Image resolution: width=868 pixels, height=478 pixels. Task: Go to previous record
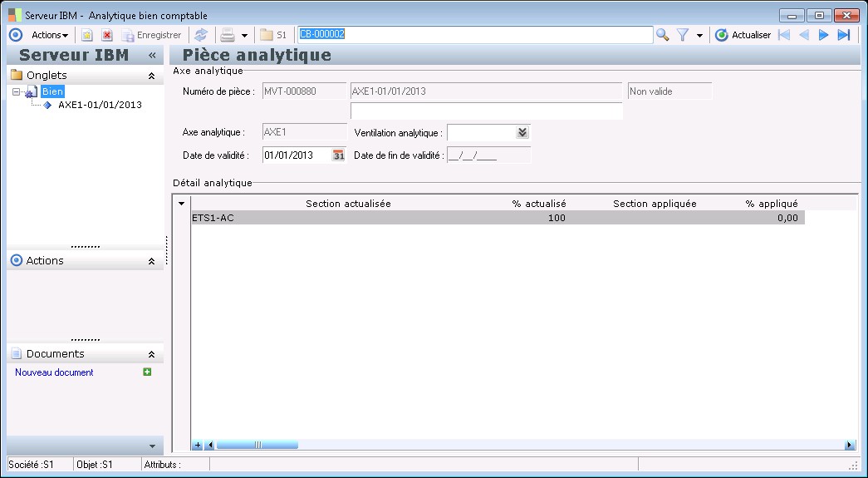point(804,35)
